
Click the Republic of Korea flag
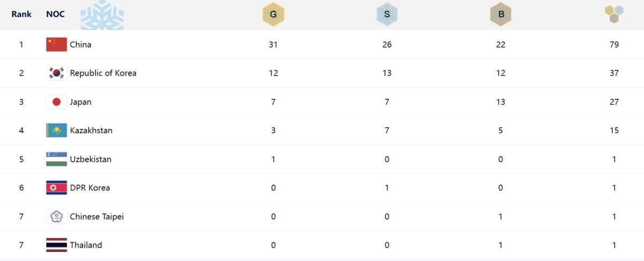[x=56, y=73]
